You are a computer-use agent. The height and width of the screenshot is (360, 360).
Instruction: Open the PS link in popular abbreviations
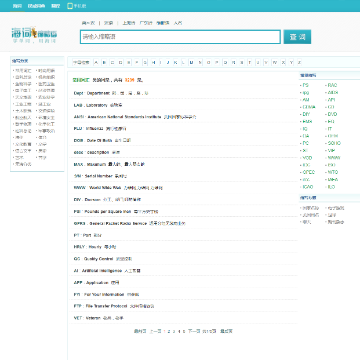pos(305,85)
